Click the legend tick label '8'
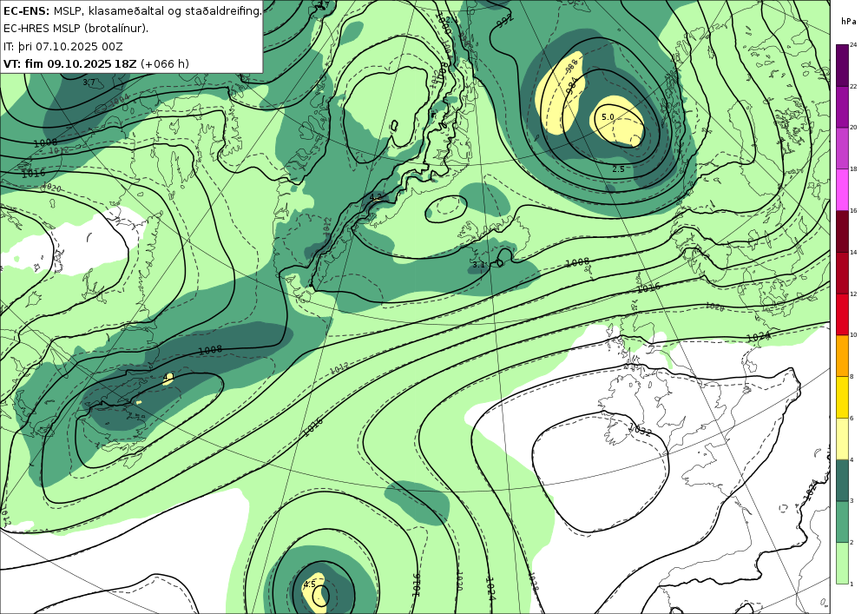Image resolution: width=868 pixels, height=614 pixels. click(x=852, y=377)
